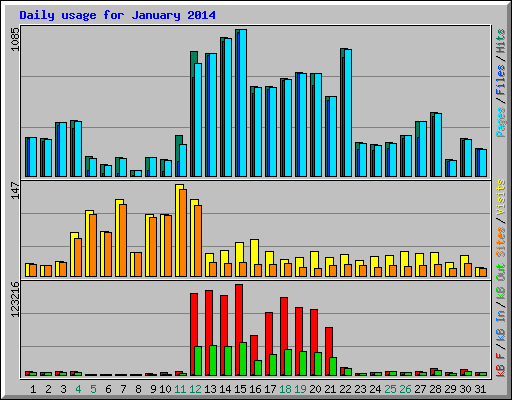Click day label 28 on the x-axis
Screen dimensions: 512x400
click(435, 389)
